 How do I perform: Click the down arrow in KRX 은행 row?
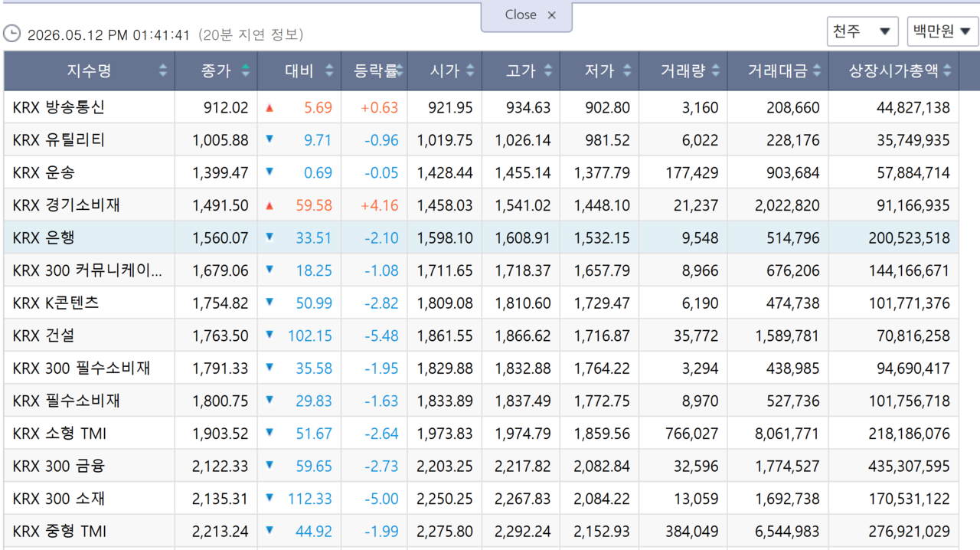(x=269, y=237)
